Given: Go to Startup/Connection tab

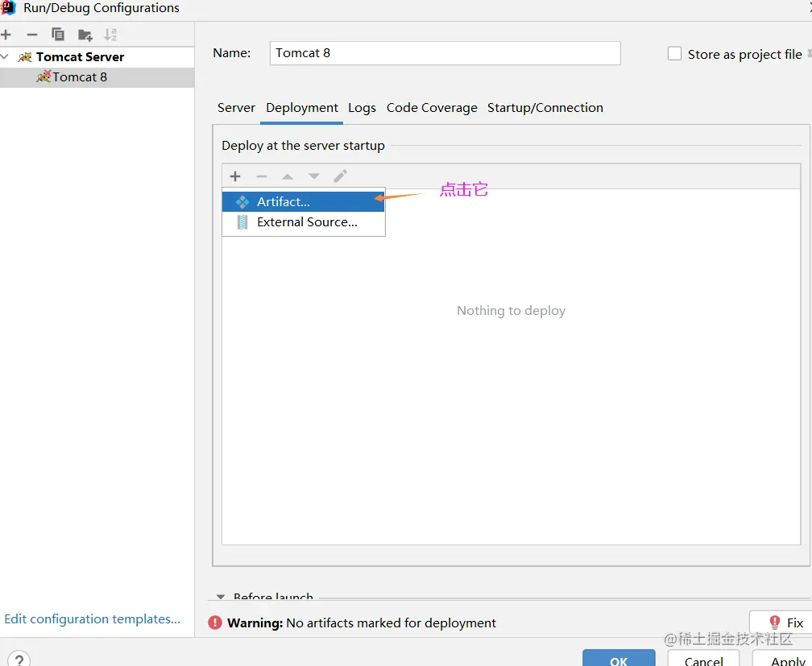Looking at the screenshot, I should pos(545,108).
